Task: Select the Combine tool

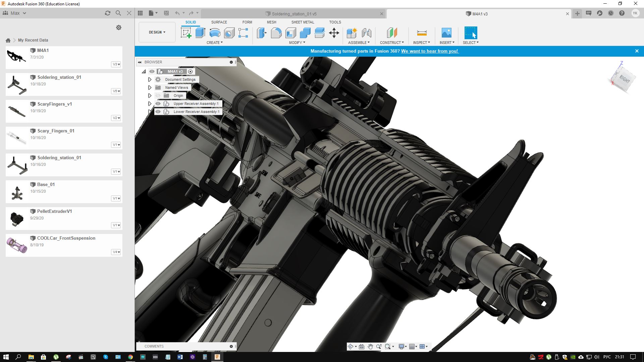Action: [x=305, y=33]
